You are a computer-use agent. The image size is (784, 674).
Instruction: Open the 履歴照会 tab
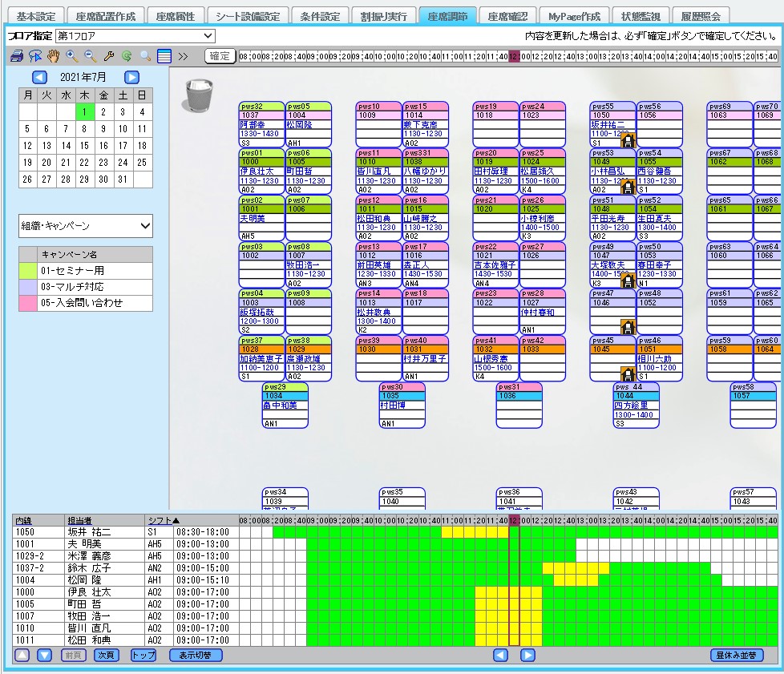701,16
